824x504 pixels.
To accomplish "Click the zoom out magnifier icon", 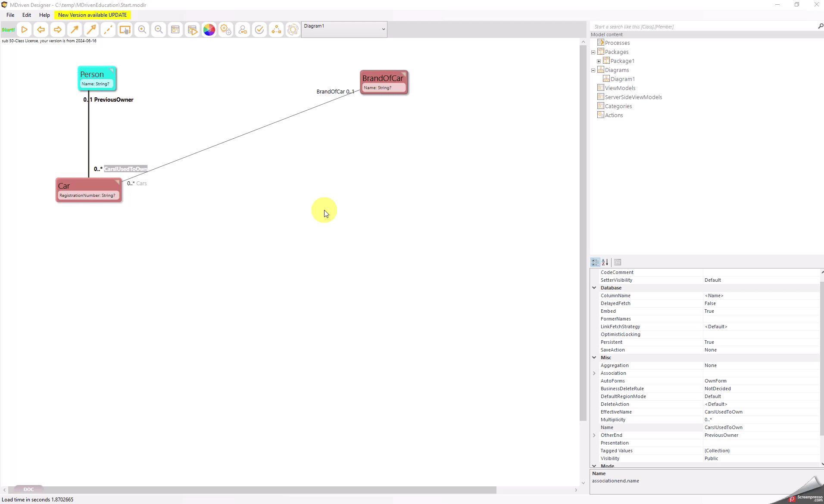I will [159, 30].
